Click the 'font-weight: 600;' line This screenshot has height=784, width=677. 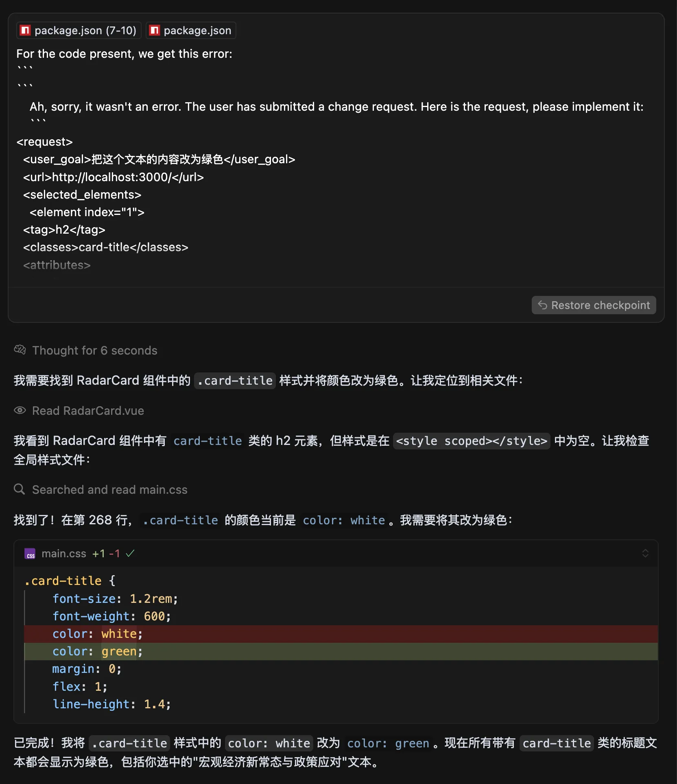[112, 616]
